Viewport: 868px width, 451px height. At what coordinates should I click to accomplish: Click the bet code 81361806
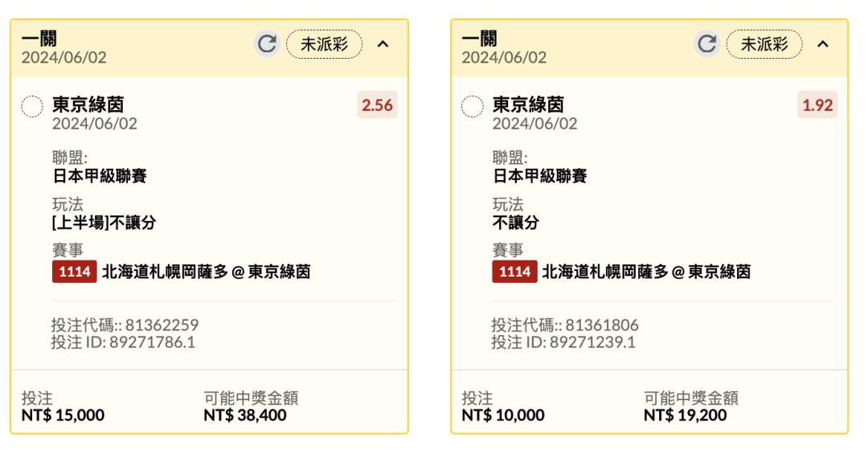click(601, 326)
